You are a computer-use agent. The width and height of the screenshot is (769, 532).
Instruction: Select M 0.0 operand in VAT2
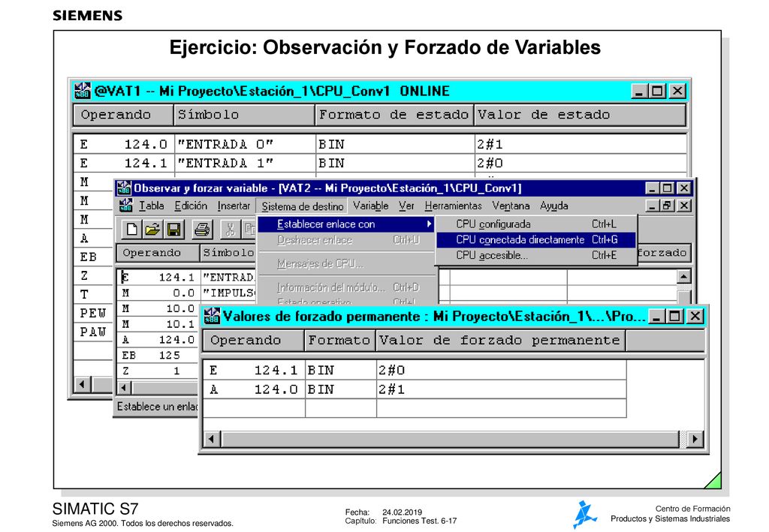click(x=158, y=293)
